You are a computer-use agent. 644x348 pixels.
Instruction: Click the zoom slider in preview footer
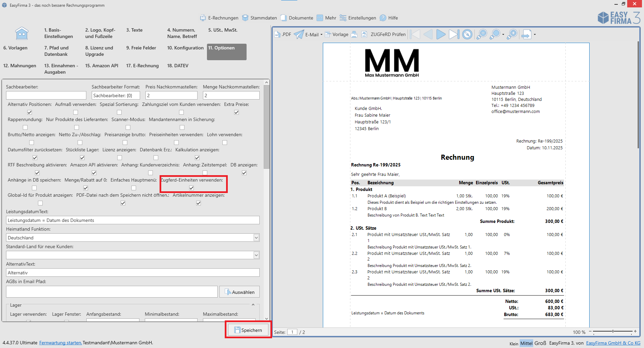(x=613, y=332)
